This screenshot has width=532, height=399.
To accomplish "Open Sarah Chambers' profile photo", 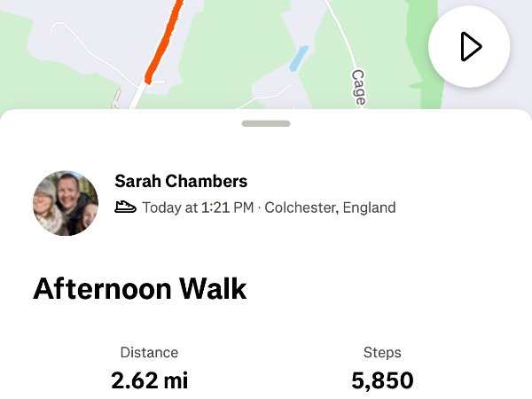I will (x=66, y=203).
